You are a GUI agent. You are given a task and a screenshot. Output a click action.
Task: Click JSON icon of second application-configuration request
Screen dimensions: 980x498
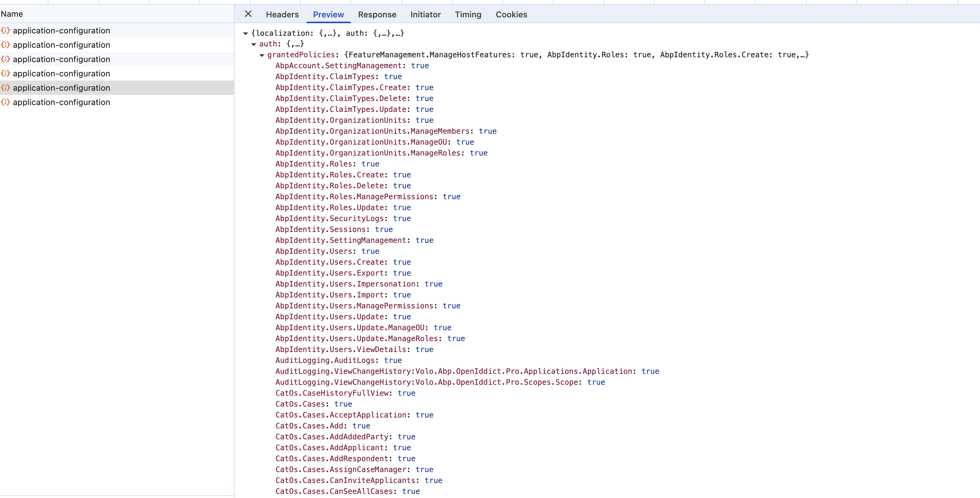(x=5, y=45)
